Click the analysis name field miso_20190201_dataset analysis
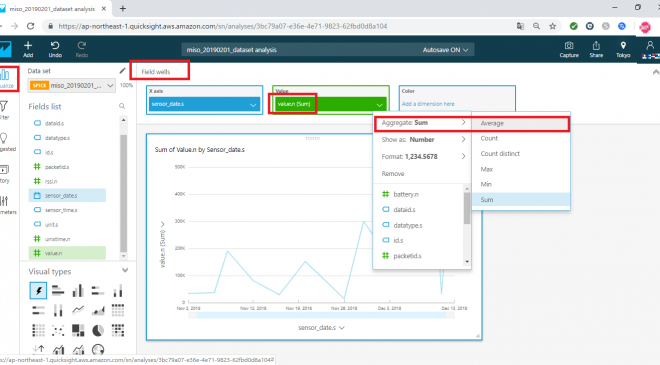 (232, 50)
